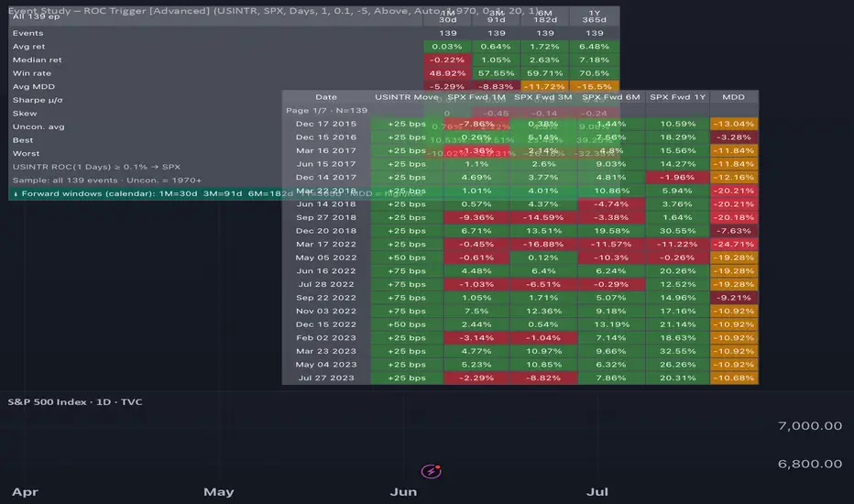
Task: Click the USINTR ROC(1 Days) ≥ 0.1% → SPX note
Action: 96,167
